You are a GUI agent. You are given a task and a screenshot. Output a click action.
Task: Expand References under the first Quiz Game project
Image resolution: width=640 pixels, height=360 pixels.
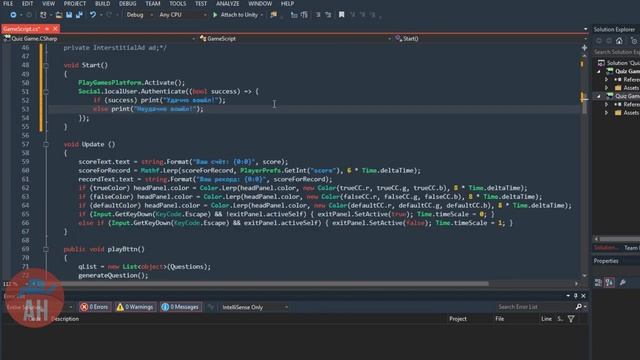coord(607,80)
